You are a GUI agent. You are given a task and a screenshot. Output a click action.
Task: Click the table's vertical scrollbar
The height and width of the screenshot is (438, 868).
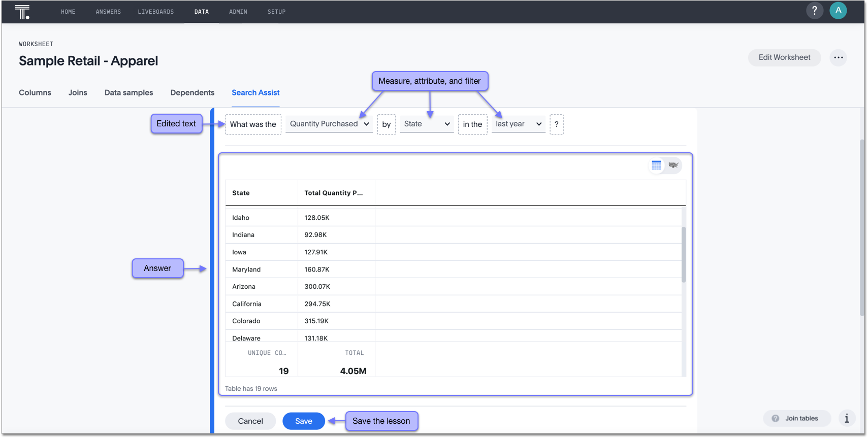683,255
